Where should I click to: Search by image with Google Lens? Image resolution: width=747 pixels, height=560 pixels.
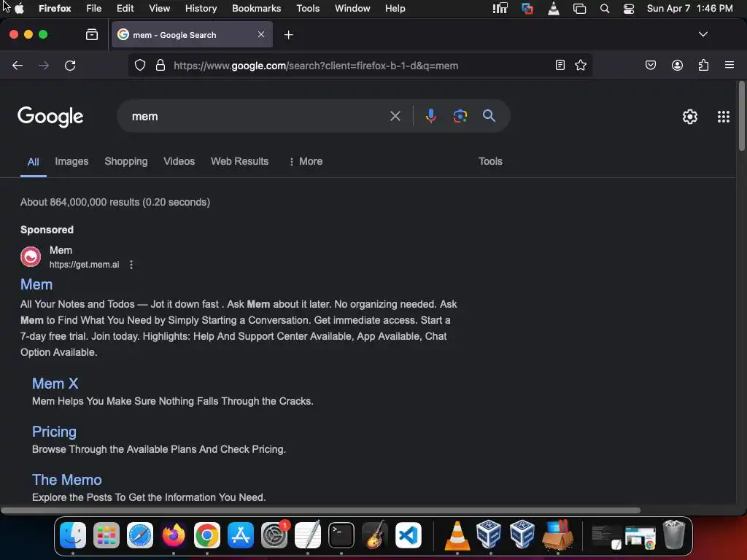click(460, 116)
